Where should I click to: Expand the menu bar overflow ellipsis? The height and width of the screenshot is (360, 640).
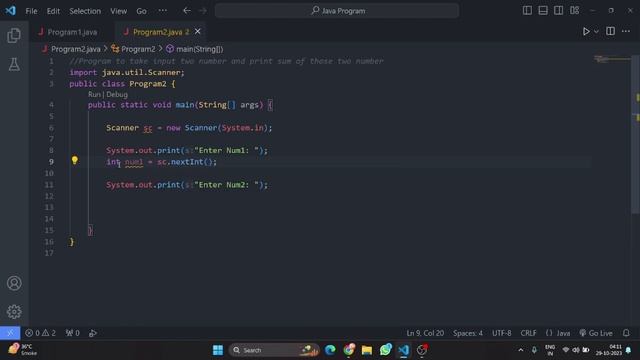point(162,11)
